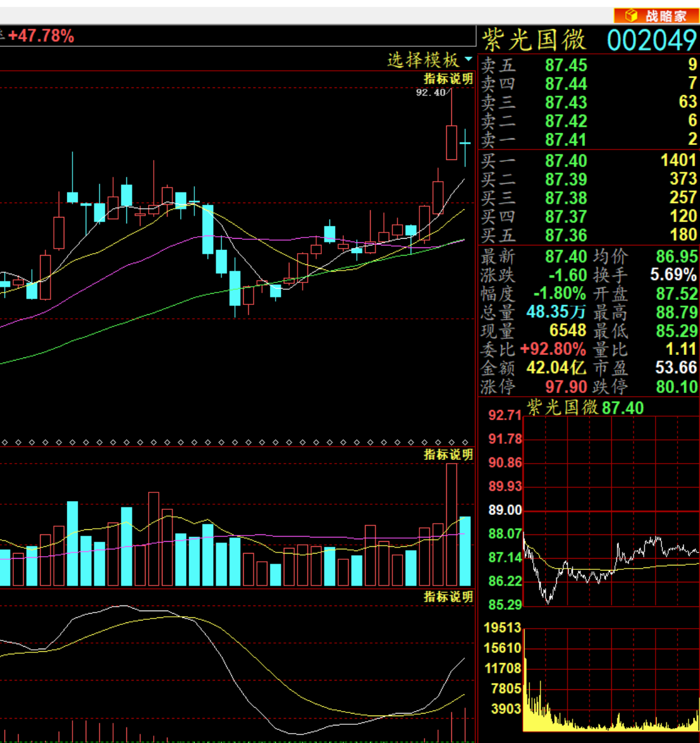Click the 跌停 value 80.10
The width and height of the screenshot is (700, 743).
[677, 387]
